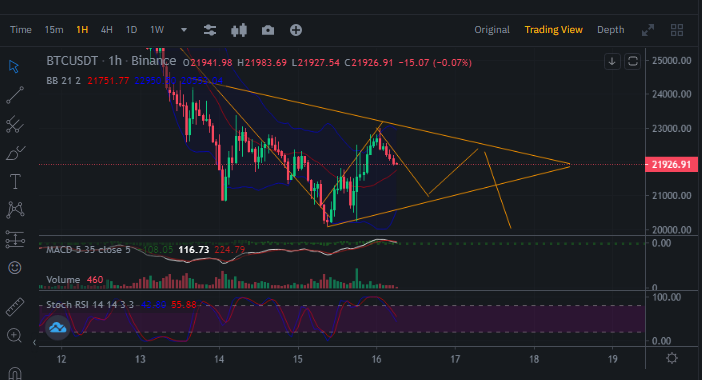Click the 25000.00 price axis label
This screenshot has height=380, width=702.
tap(672, 60)
